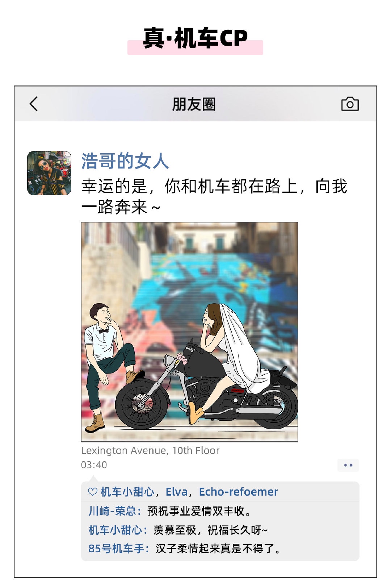
Task: Open liker Elva's profile
Action: point(177,492)
